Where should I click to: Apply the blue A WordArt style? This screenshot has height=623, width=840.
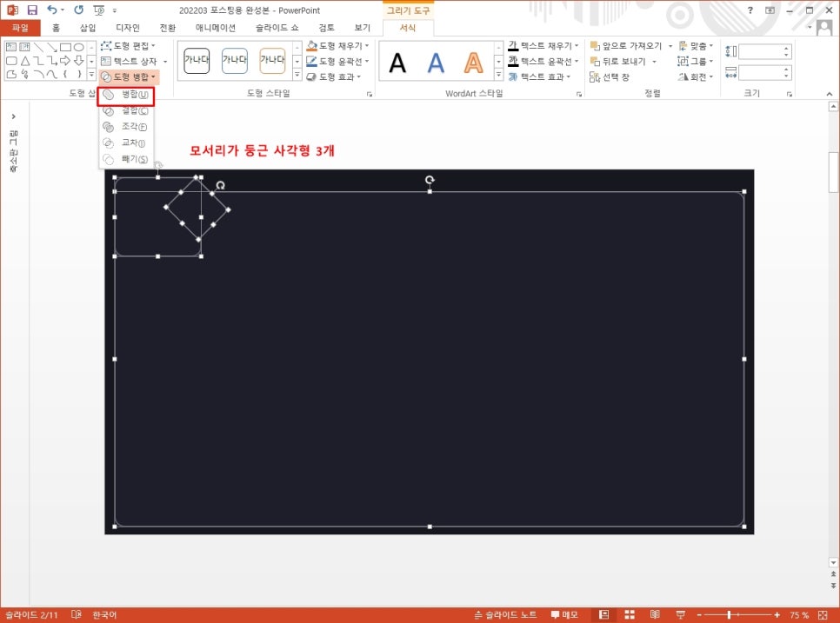pos(436,63)
